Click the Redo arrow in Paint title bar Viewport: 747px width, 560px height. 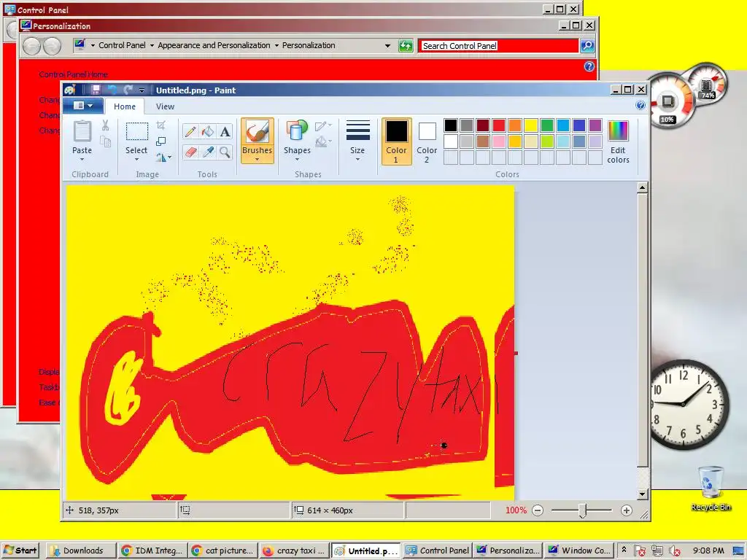(128, 90)
